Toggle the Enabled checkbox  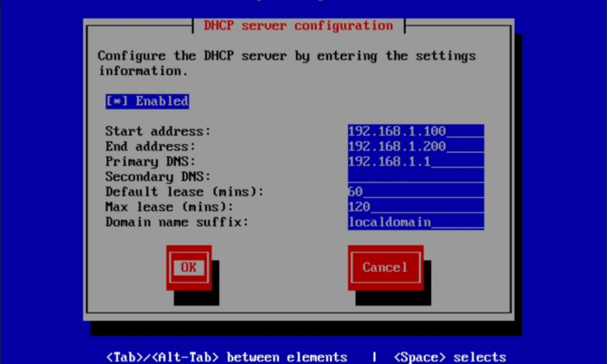[x=147, y=101]
